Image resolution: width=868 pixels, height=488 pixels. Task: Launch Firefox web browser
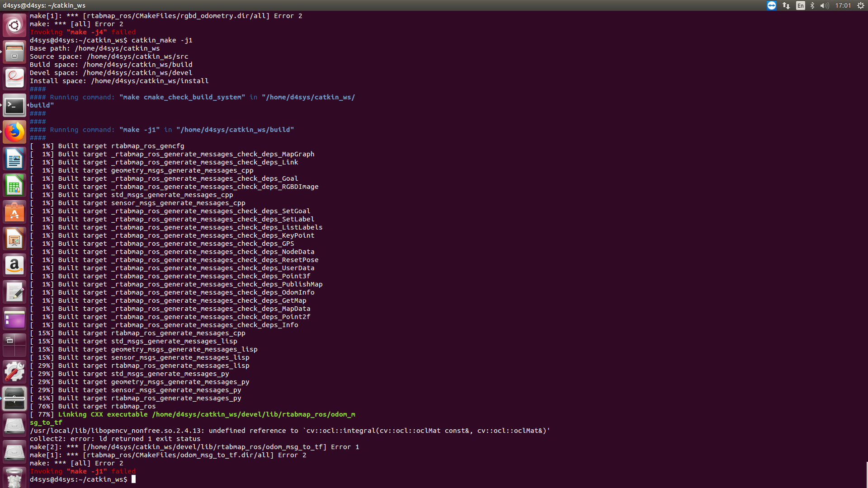point(14,132)
